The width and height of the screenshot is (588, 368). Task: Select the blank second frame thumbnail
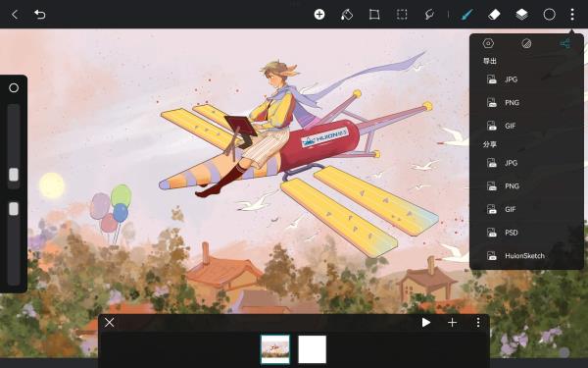(312, 349)
